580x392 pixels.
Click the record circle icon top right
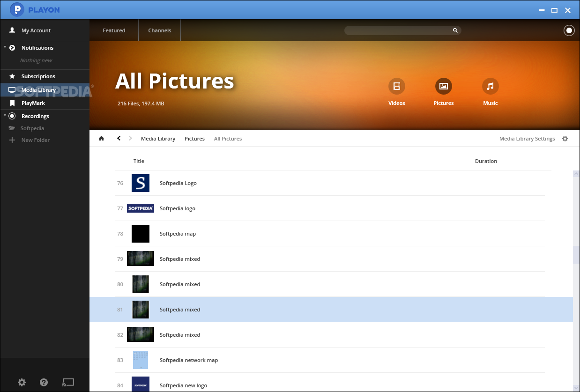pyautogui.click(x=569, y=30)
